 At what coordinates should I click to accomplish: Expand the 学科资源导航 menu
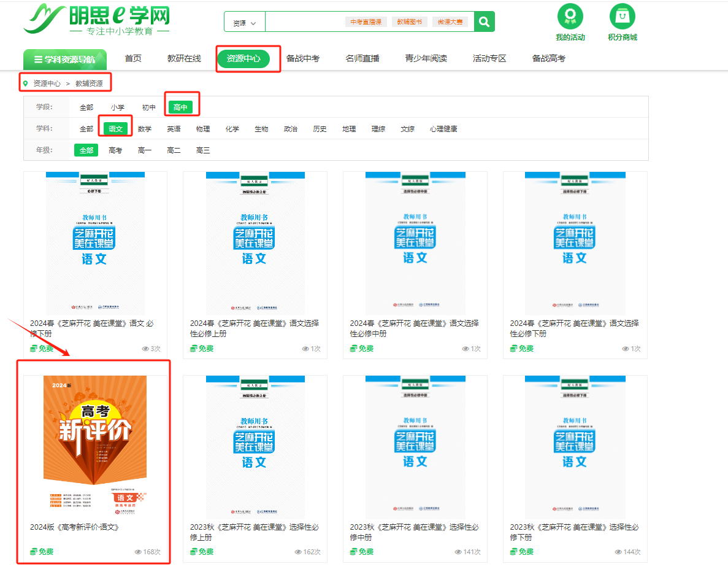pyautogui.click(x=65, y=60)
